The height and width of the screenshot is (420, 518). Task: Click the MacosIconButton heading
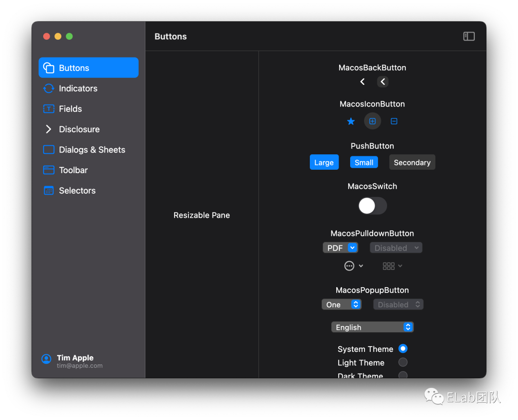point(372,104)
